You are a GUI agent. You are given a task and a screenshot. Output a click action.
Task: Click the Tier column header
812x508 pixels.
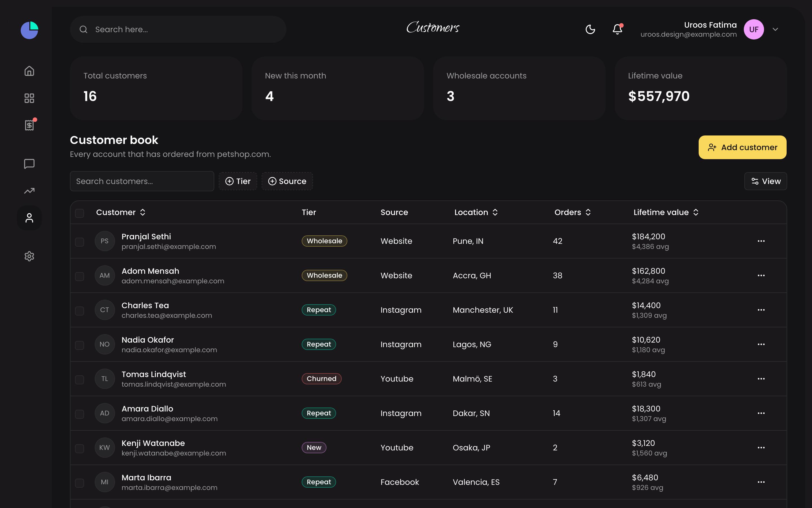click(309, 212)
